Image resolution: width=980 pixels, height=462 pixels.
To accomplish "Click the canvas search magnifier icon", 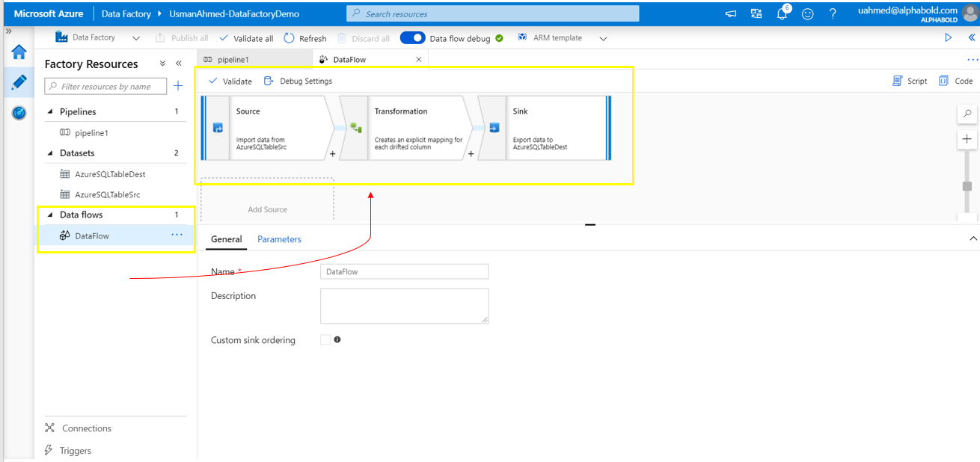I will point(967,114).
